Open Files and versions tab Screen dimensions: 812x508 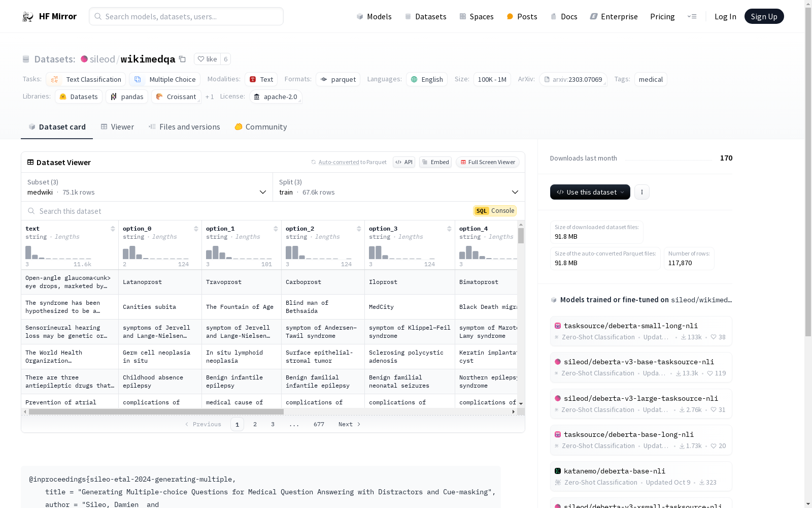coord(184,127)
